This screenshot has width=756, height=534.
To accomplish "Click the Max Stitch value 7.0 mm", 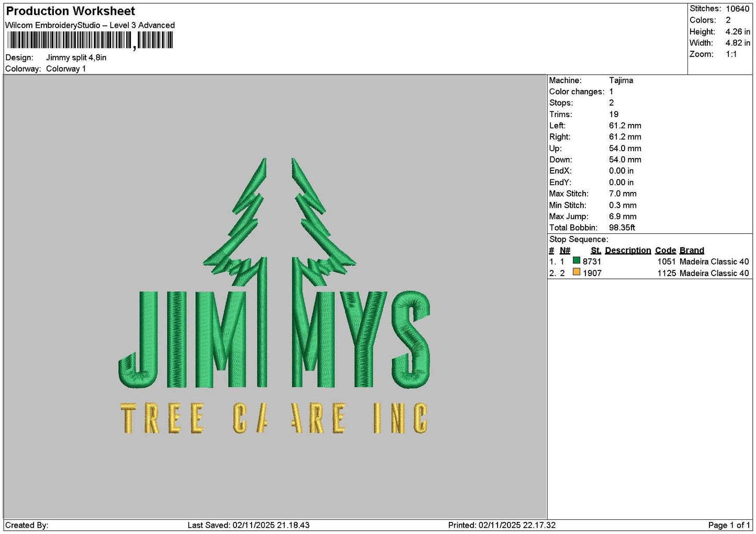I will coord(623,194).
